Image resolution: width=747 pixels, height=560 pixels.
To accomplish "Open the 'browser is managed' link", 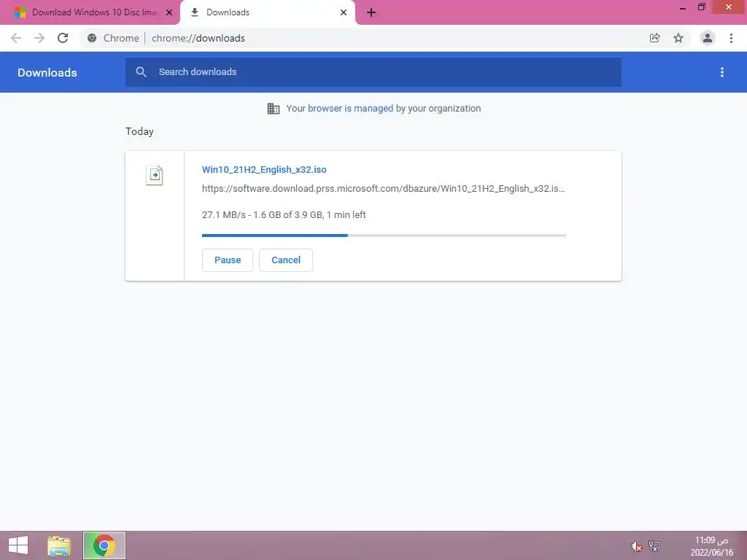I will pos(351,109).
